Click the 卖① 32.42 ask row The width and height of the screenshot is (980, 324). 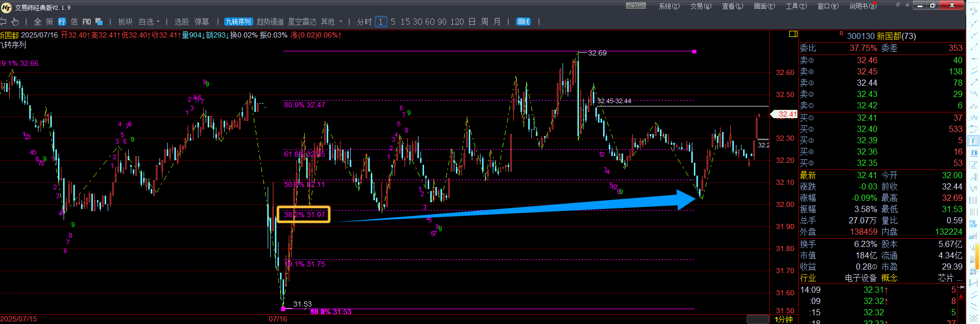(x=882, y=105)
